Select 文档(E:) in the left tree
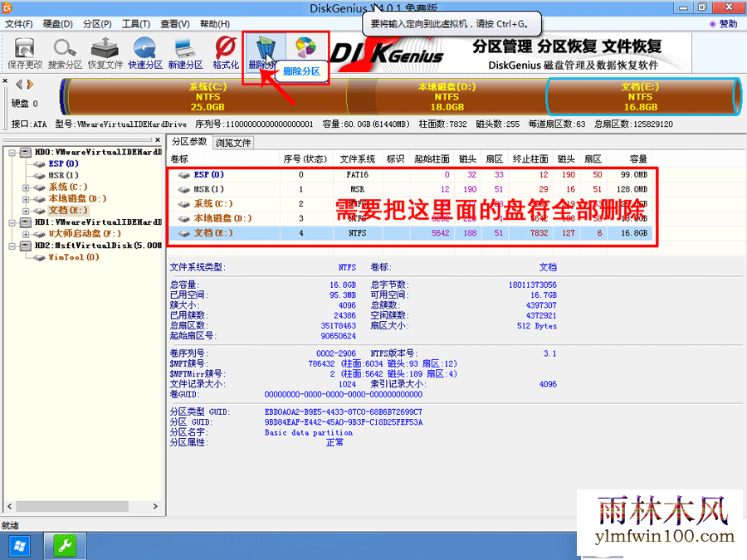The image size is (747, 560). coord(68,211)
